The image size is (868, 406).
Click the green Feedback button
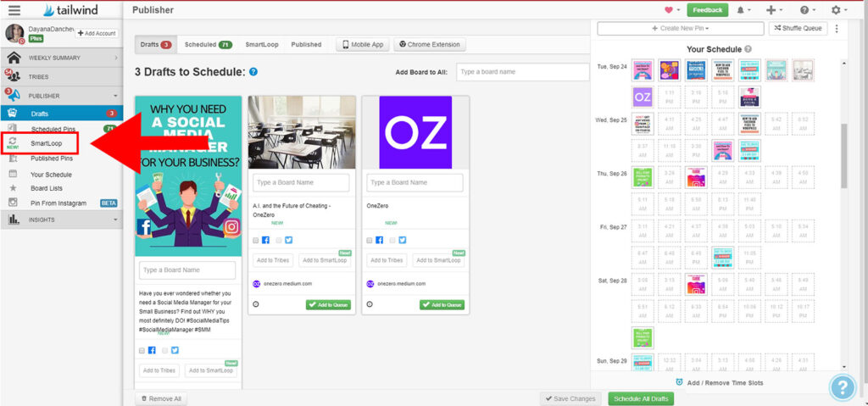click(x=708, y=10)
